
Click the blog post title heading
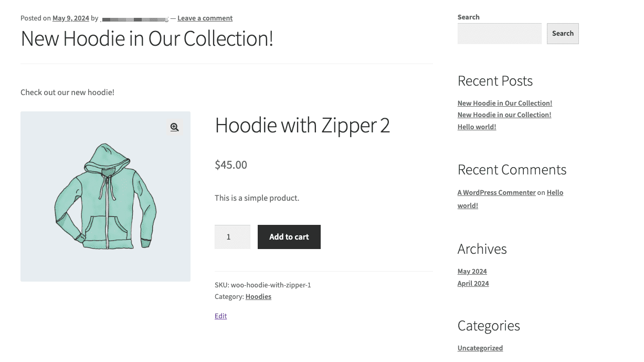click(146, 38)
